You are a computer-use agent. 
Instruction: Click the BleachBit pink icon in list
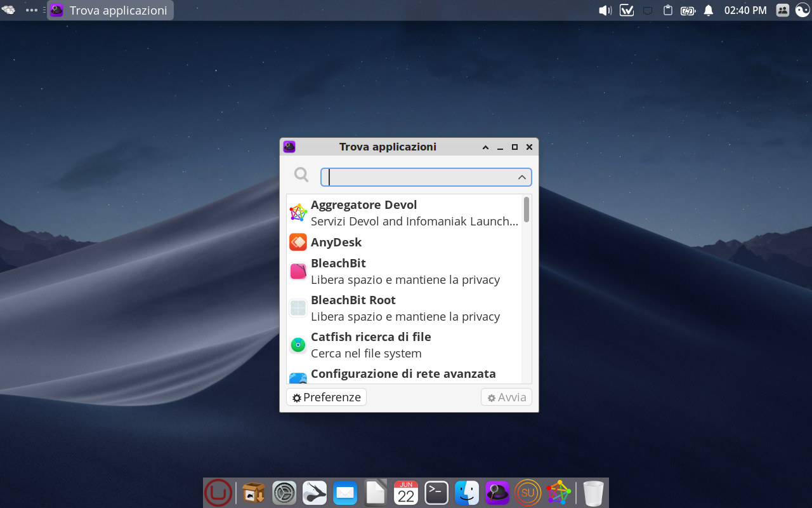click(298, 271)
